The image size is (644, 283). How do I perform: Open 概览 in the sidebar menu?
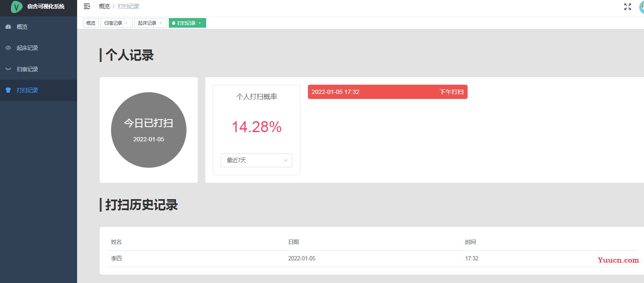pyautogui.click(x=39, y=27)
